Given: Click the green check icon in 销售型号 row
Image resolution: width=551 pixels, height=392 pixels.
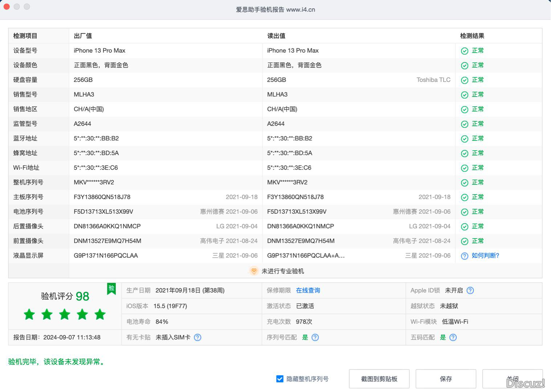Looking at the screenshot, I should [464, 95].
